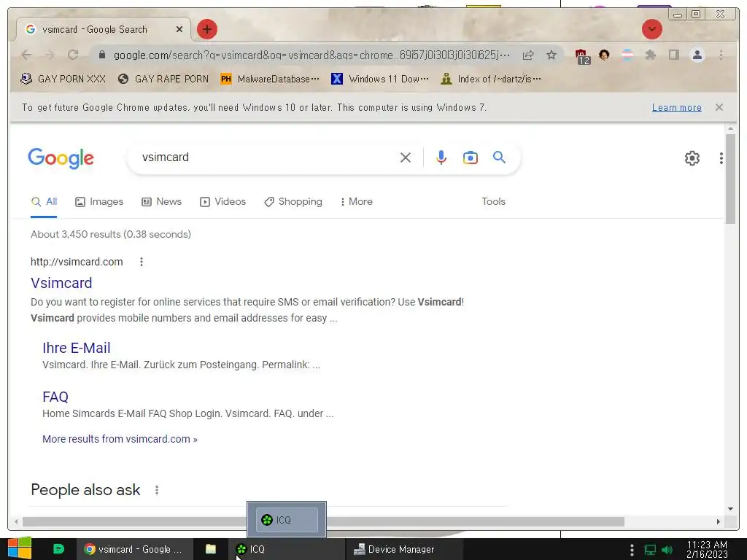The height and width of the screenshot is (560, 747).
Task: Switch to the Shopping tab
Action: click(293, 202)
